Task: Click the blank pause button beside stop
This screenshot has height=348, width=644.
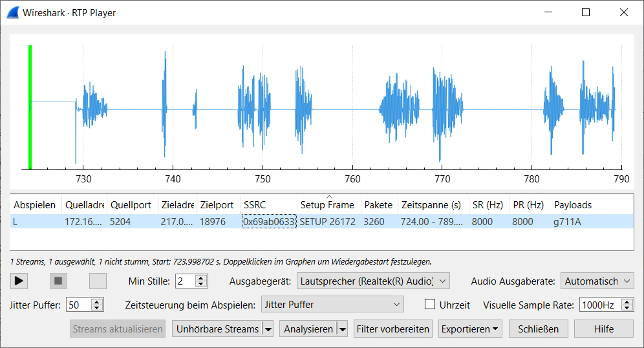Action: coord(98,281)
